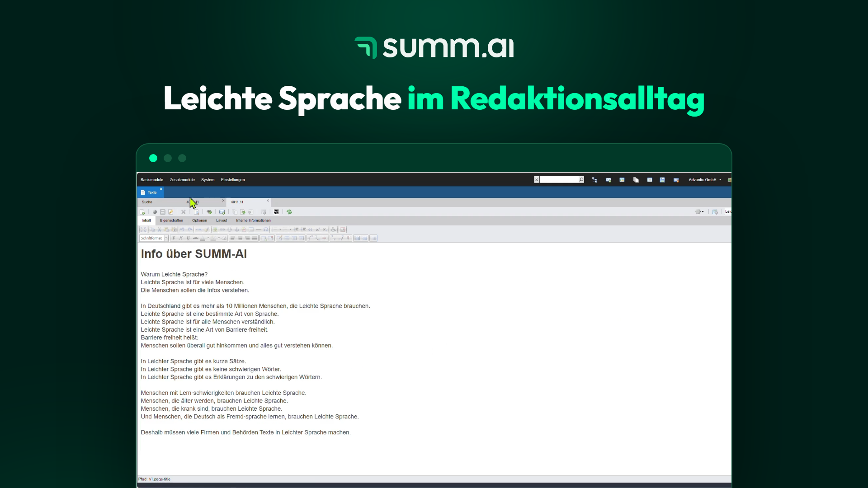Open the Einstellungen menu
The height and width of the screenshot is (488, 868).
233,180
